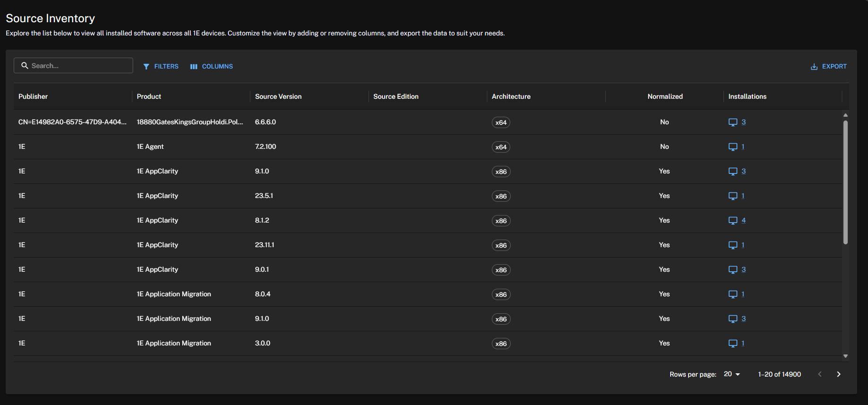Click device icon in AppClarity 23.5.1 row
The image size is (868, 405).
point(733,196)
